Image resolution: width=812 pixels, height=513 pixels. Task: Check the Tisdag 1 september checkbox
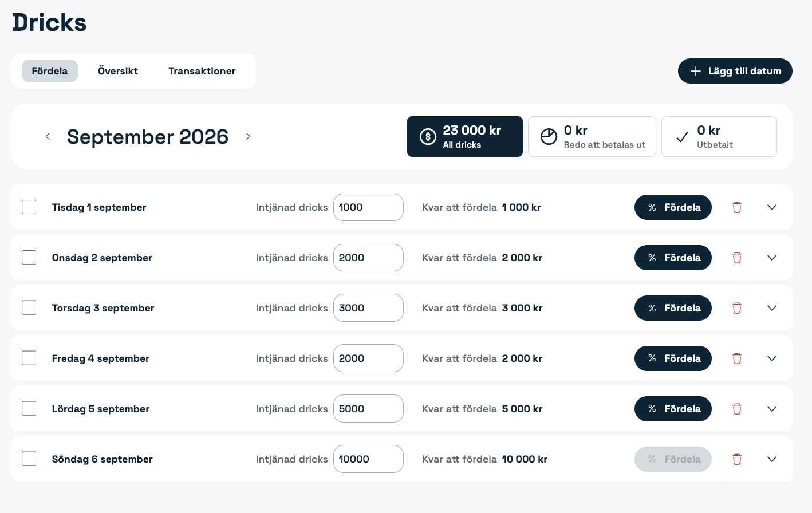click(29, 207)
